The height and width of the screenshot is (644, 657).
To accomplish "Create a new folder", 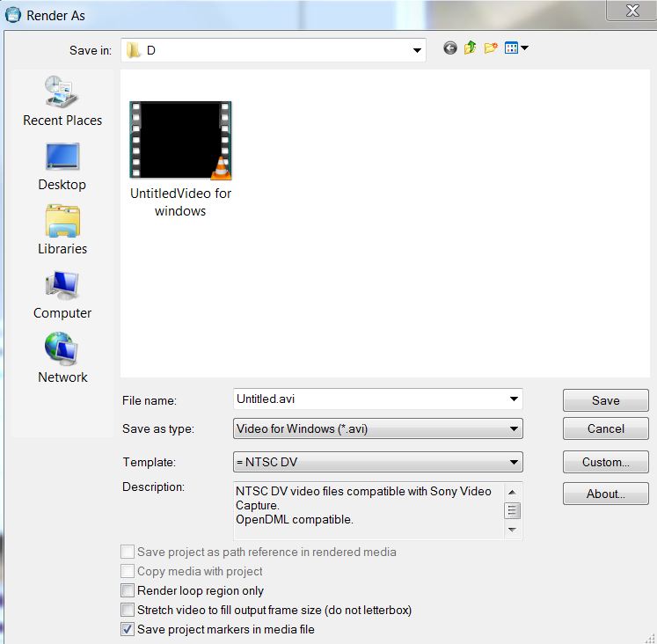I will [491, 48].
